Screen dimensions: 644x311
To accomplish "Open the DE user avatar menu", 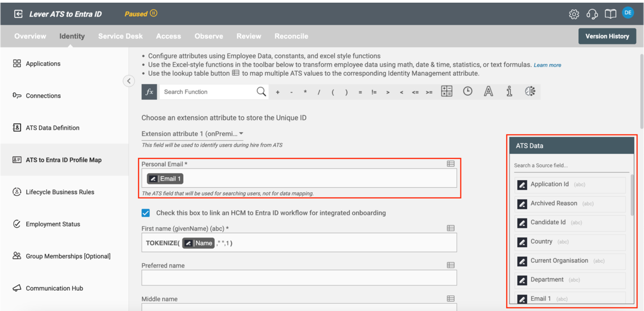I will 627,13.
